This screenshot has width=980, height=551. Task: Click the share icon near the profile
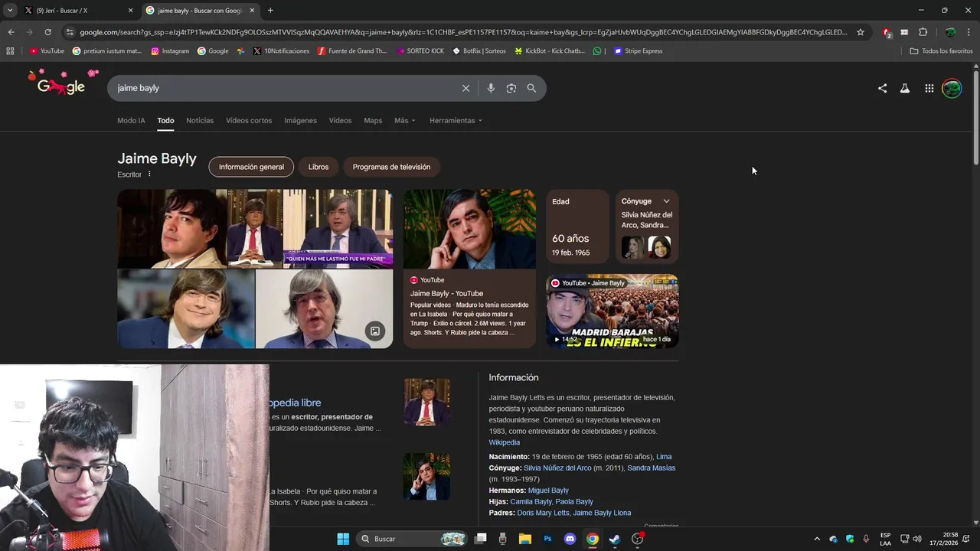(x=882, y=88)
